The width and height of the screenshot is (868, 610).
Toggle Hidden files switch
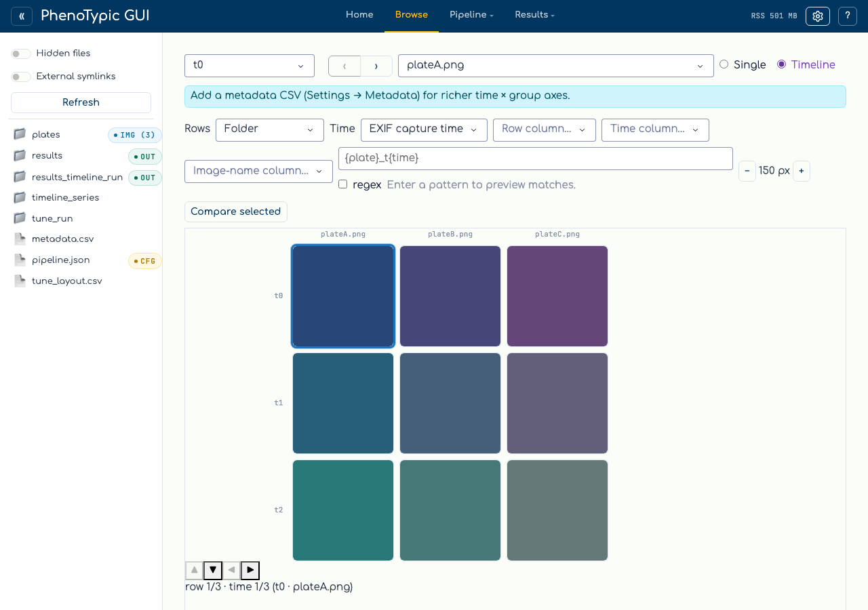pos(21,54)
